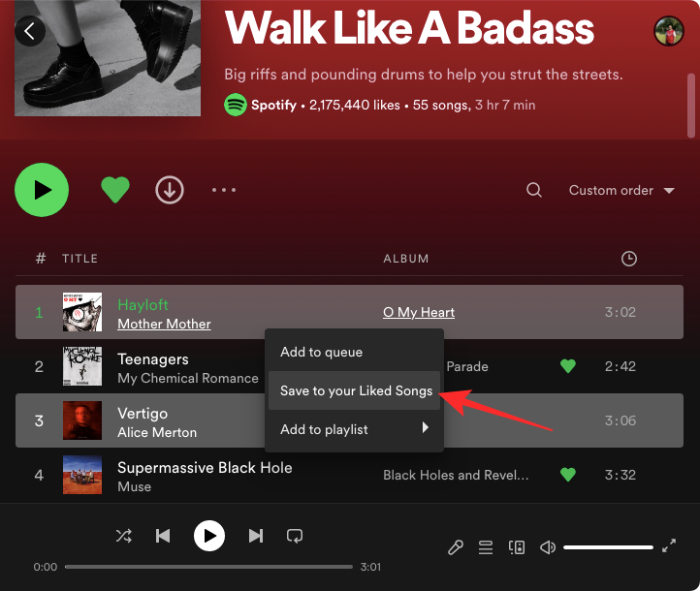Choose Save to your Liked Songs
The height and width of the screenshot is (591, 700).
tap(355, 390)
